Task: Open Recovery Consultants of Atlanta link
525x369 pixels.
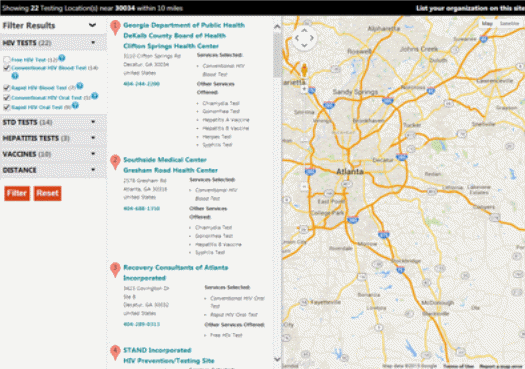Action: point(175,273)
